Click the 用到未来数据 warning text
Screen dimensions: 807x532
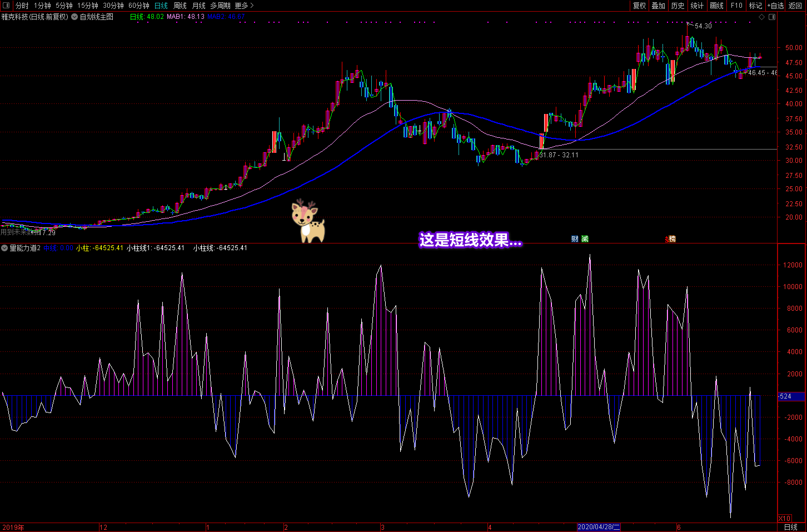tap(21, 232)
